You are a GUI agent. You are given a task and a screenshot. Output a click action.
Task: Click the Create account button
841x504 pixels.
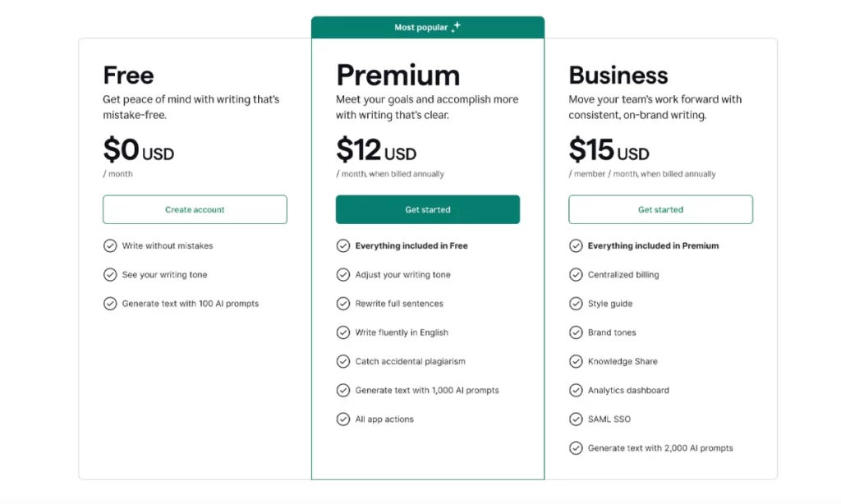pos(195,209)
